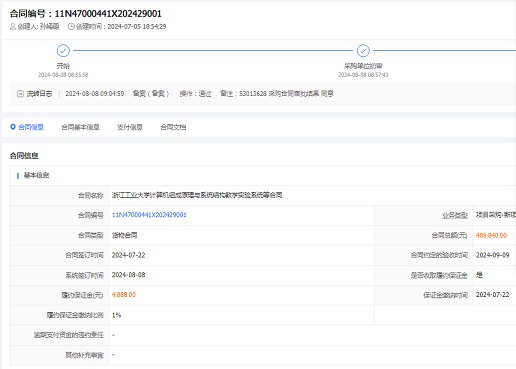The width and height of the screenshot is (516, 369).
Task: Click the 开始 step check circle
Action: coord(63,51)
